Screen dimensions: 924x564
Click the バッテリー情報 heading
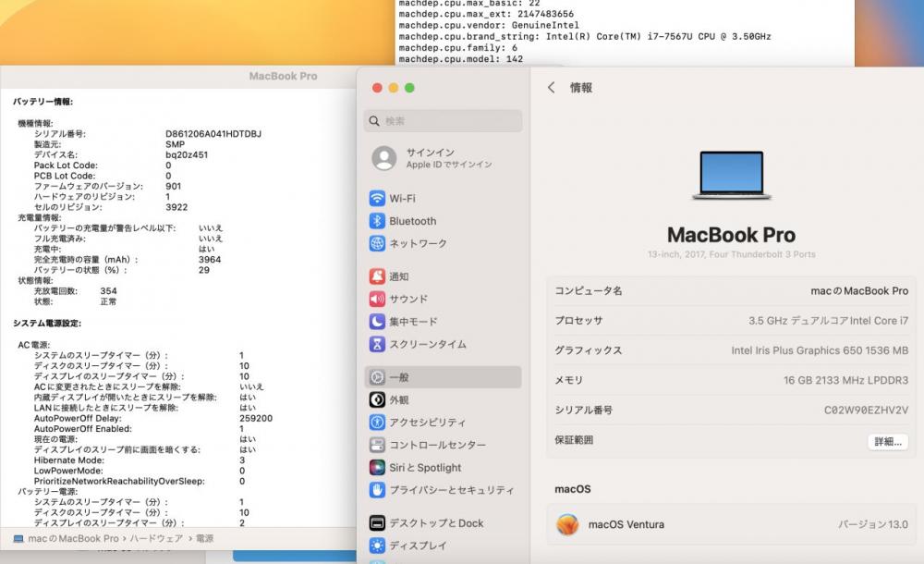pos(43,102)
